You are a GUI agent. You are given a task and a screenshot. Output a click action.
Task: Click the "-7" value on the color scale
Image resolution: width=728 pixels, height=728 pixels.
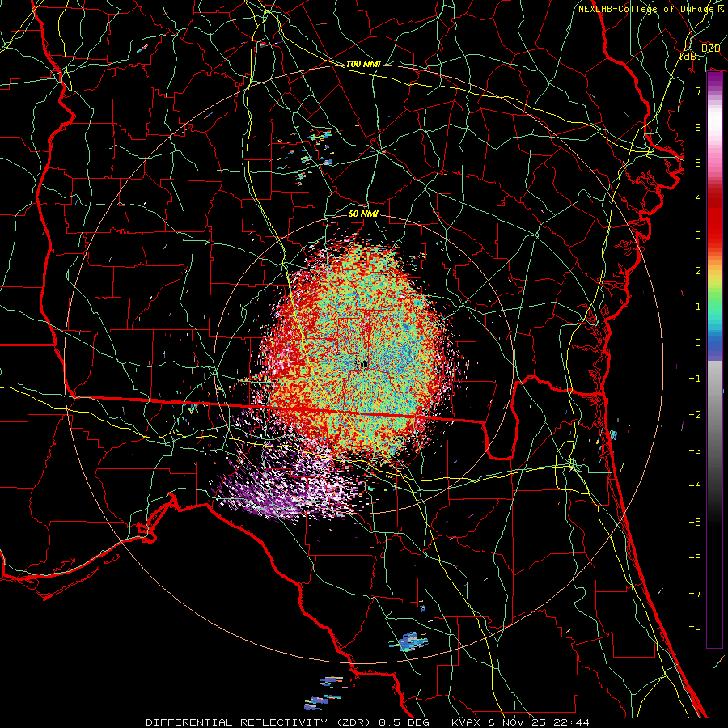(695, 594)
